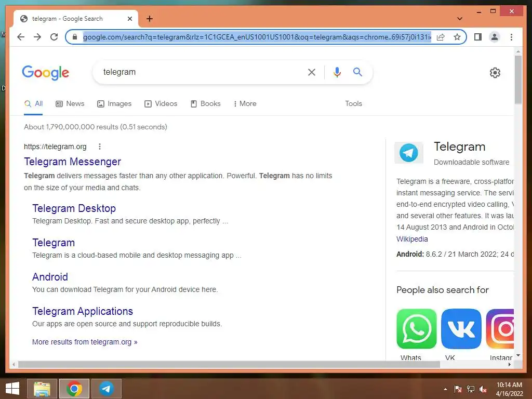Share this page using the address bar icon
The height and width of the screenshot is (399, 532).
point(441,37)
